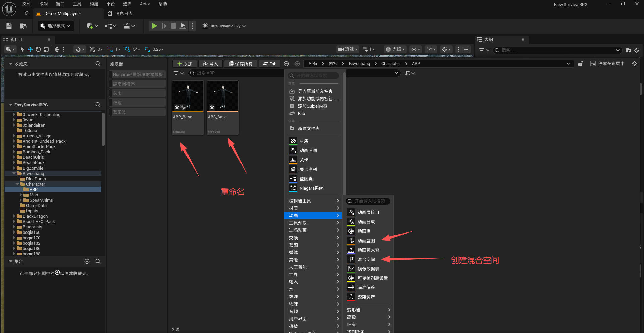Image resolution: width=644 pixels, height=333 pixels.
Task: Click the folder tree vertical scrollbar
Action: pyautogui.click(x=103, y=129)
